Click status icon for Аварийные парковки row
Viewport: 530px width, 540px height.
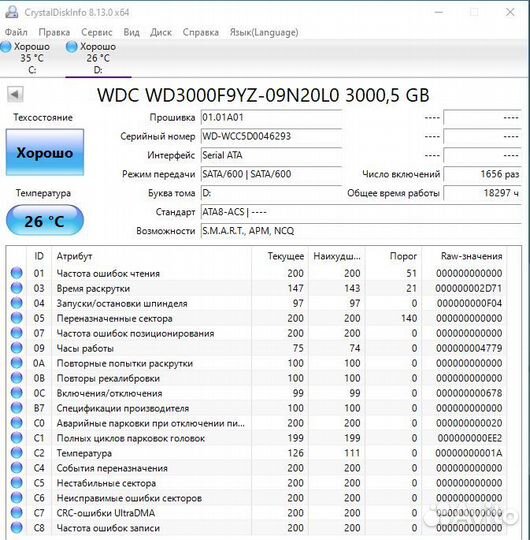[17, 423]
